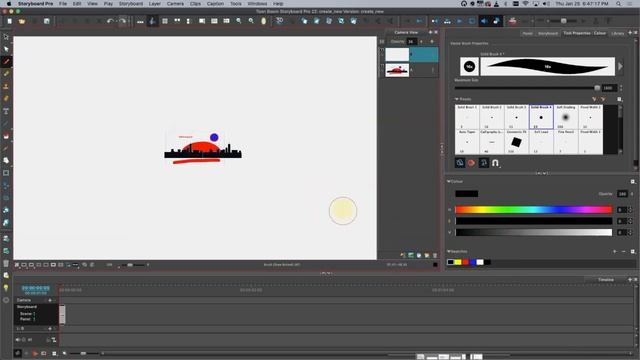The height and width of the screenshot is (360, 640).
Task: Click the Wi-Fi icon in menu bar
Action: [x=526, y=4]
